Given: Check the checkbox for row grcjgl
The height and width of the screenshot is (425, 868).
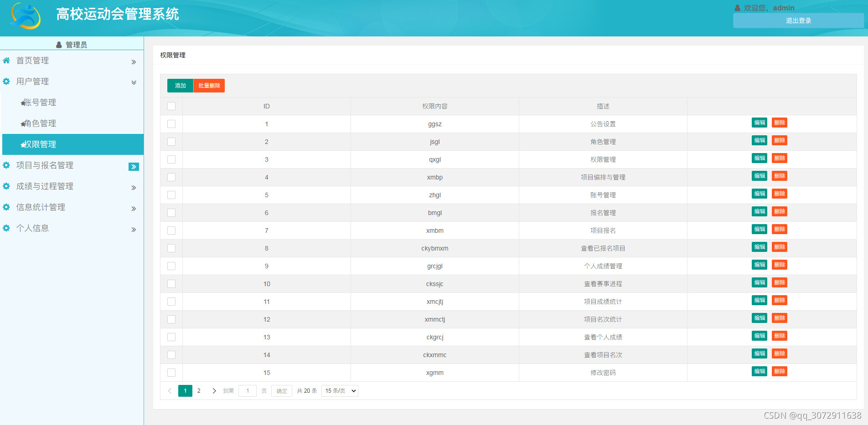Looking at the screenshot, I should 171,266.
